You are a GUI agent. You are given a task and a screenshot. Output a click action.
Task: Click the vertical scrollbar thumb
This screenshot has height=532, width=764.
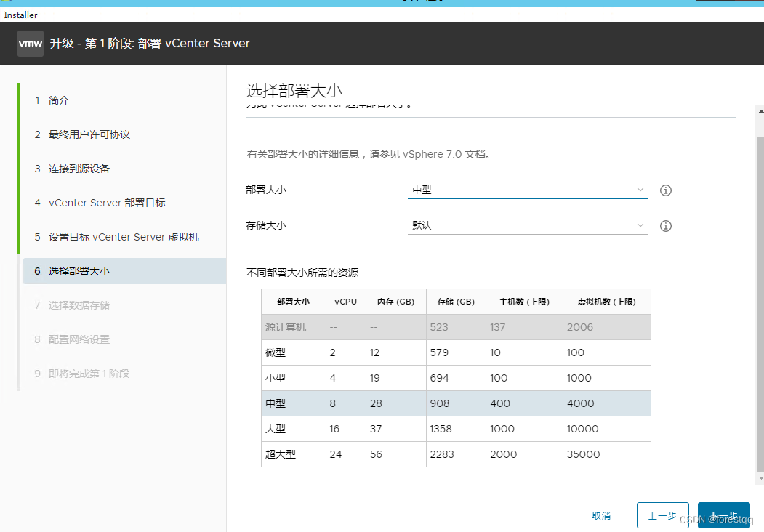[x=760, y=305]
